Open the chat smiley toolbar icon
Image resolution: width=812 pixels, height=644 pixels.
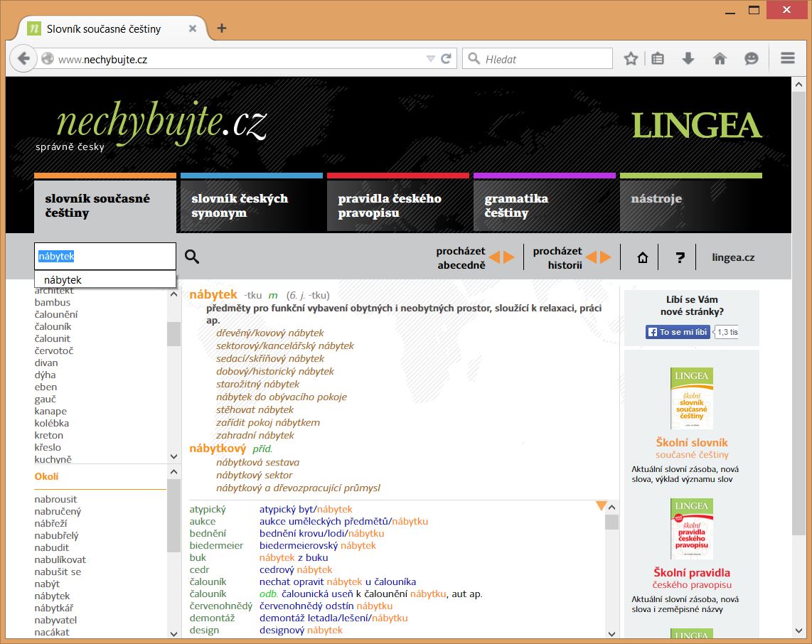point(752,58)
